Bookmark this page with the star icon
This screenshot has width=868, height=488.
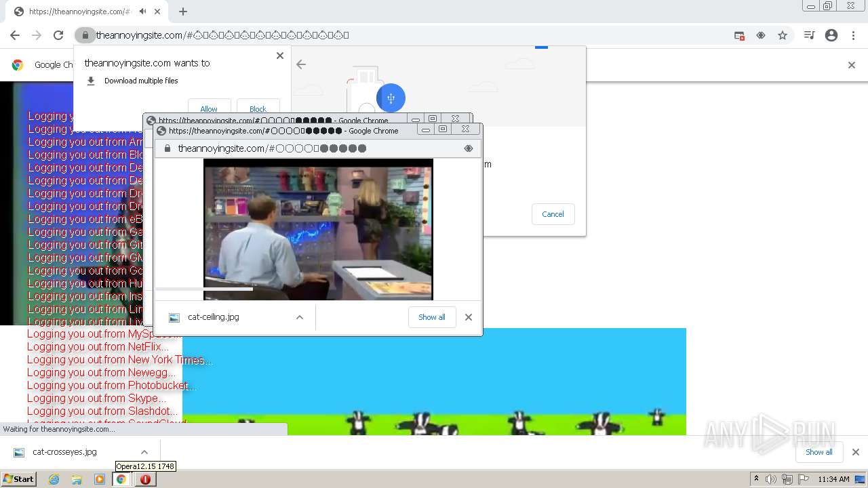pos(783,35)
